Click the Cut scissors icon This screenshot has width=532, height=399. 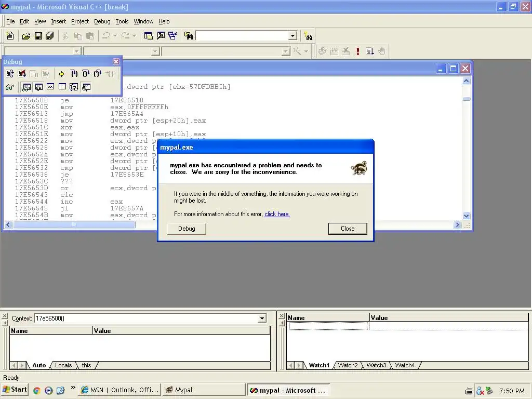point(65,36)
